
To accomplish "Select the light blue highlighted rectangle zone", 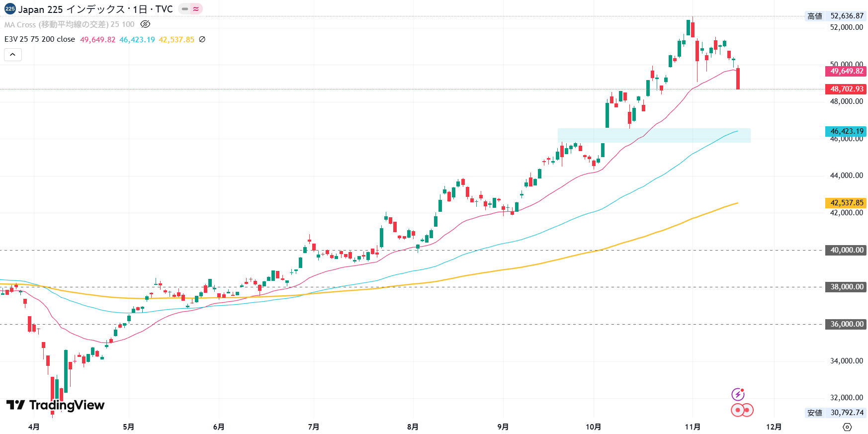I will (x=654, y=135).
